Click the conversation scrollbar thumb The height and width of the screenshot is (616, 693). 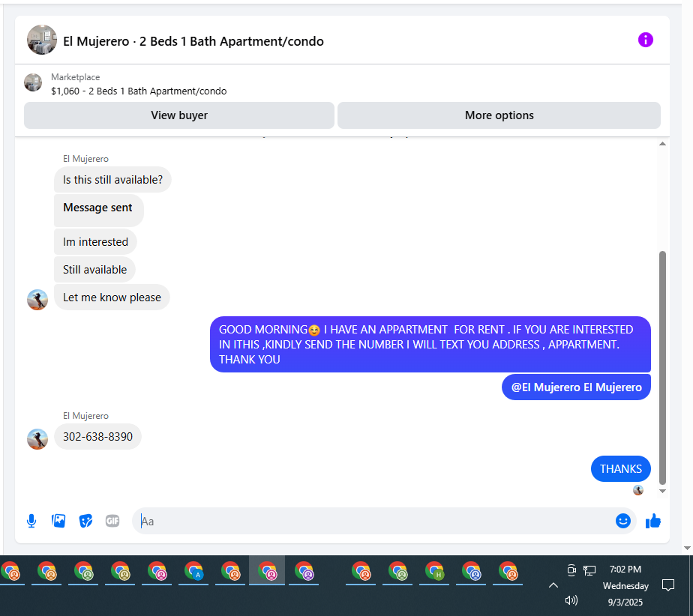(662, 367)
